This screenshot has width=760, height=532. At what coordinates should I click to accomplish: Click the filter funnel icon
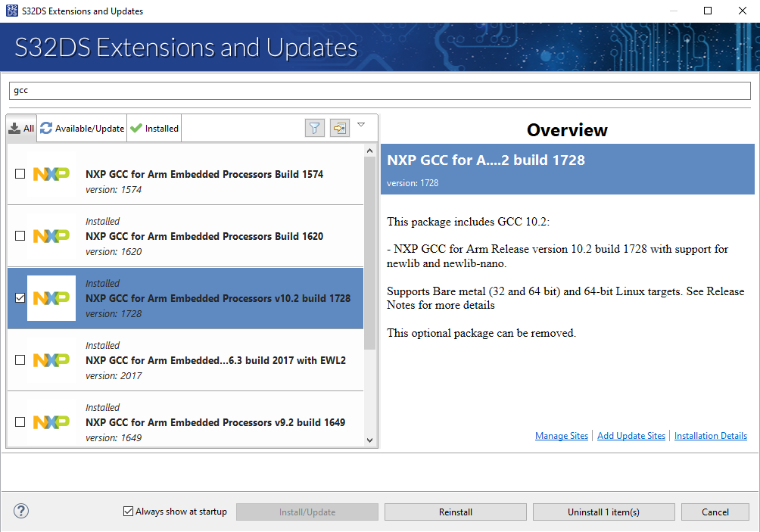[315, 128]
